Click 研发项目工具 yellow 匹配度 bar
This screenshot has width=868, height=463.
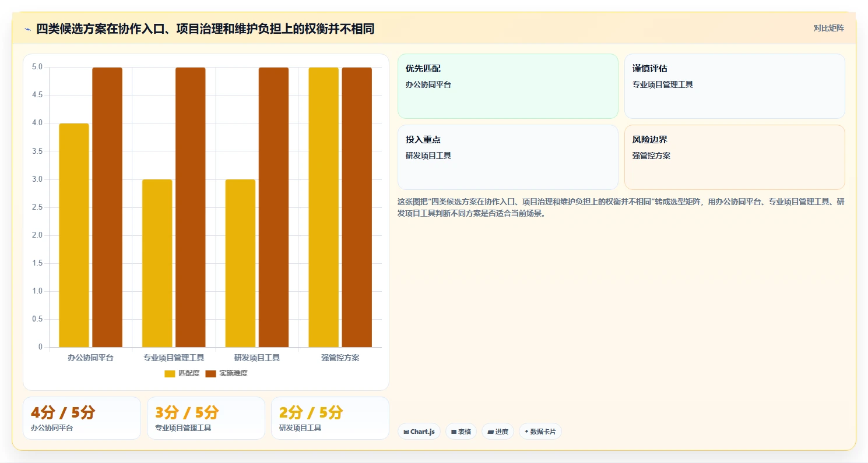click(x=240, y=263)
